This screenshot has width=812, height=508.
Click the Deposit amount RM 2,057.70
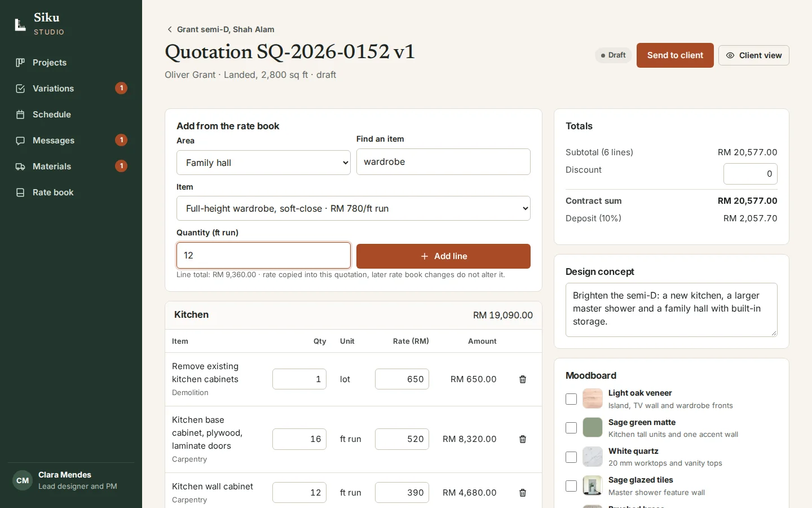751,218
